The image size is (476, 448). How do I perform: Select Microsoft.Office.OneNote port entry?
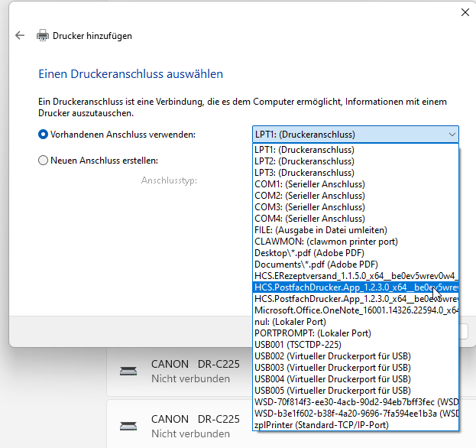tap(355, 310)
